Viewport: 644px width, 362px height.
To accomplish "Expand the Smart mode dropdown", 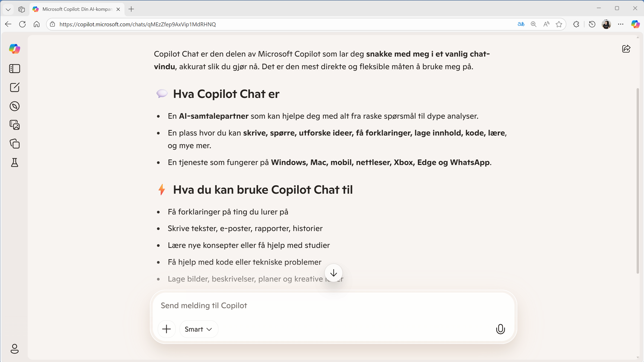I will 198,329.
